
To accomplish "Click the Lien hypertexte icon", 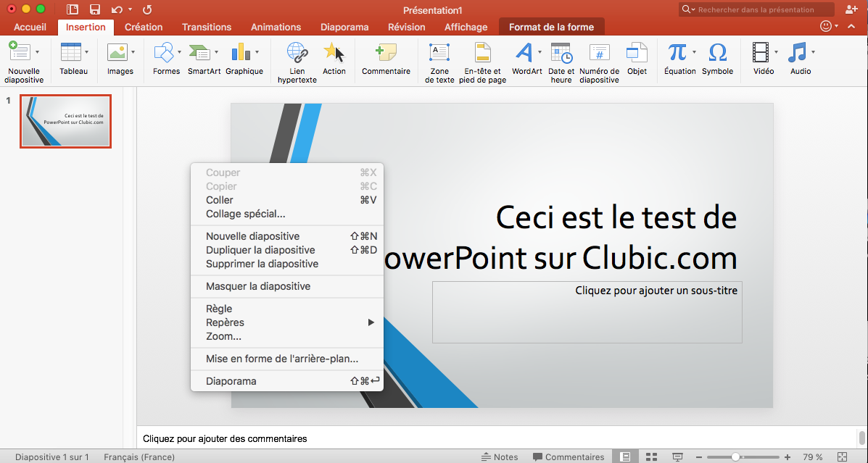I will [x=297, y=52].
